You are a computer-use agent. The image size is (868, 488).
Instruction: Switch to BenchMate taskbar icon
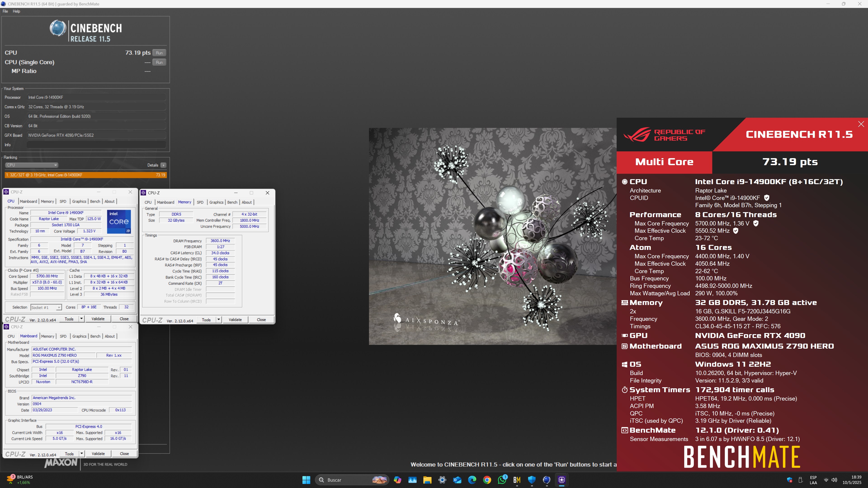[x=517, y=480]
